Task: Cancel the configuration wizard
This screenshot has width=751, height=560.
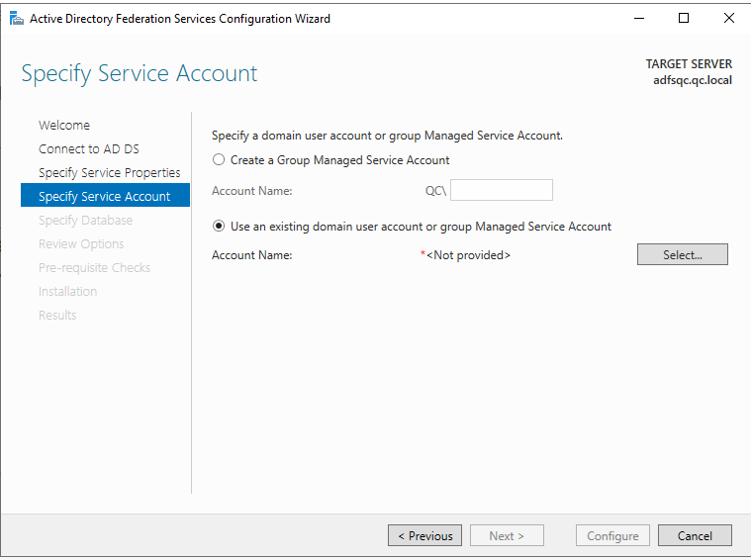Action: (x=695, y=536)
